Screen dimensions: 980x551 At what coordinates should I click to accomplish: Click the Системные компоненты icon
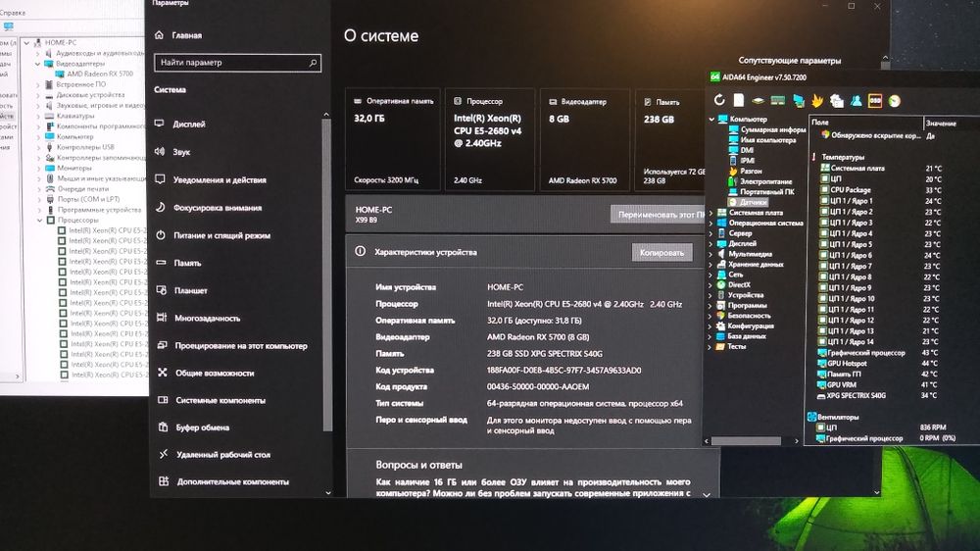163,400
